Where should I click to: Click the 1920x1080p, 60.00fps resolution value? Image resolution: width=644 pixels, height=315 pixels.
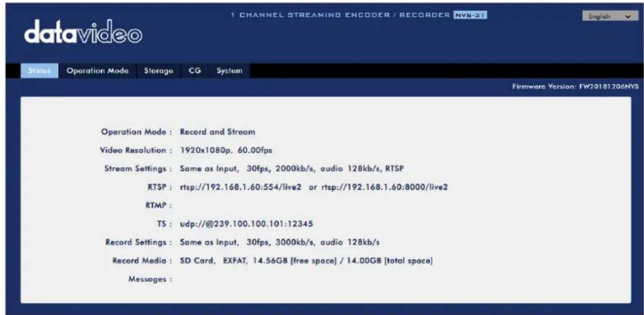coord(226,150)
